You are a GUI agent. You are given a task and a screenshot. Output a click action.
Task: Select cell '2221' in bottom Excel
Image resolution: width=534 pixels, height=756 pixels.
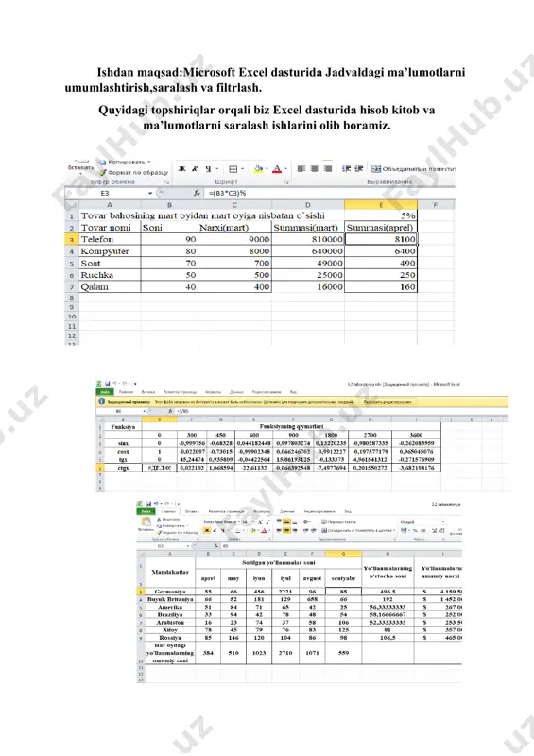click(285, 592)
